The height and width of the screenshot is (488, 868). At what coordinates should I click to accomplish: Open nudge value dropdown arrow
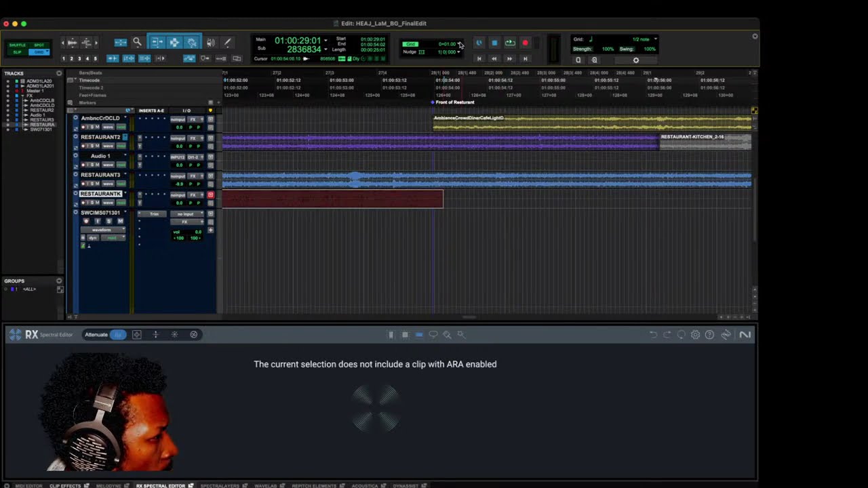(x=459, y=52)
